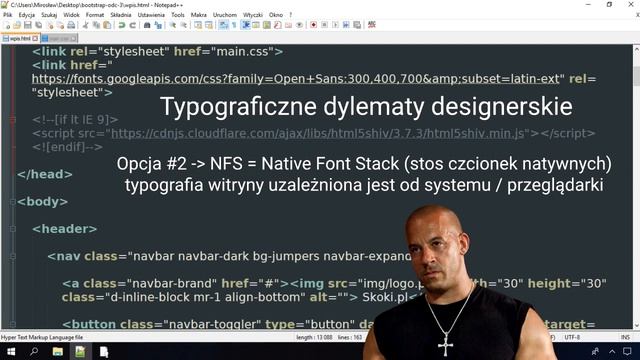Image resolution: width=640 pixels, height=360 pixels.
Task: Toggle INS insert mode in status bar
Action: point(625,337)
